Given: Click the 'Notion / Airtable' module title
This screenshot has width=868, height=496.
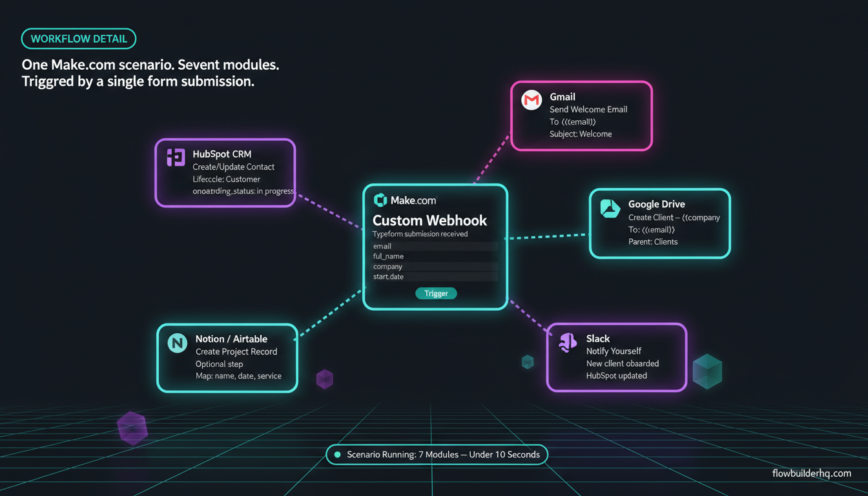Looking at the screenshot, I should [x=231, y=339].
